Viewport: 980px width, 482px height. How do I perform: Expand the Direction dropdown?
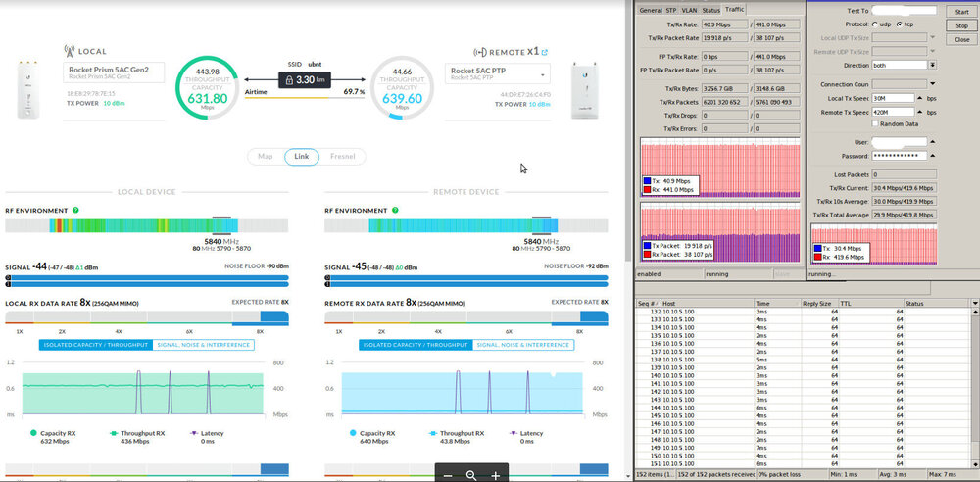[x=933, y=65]
